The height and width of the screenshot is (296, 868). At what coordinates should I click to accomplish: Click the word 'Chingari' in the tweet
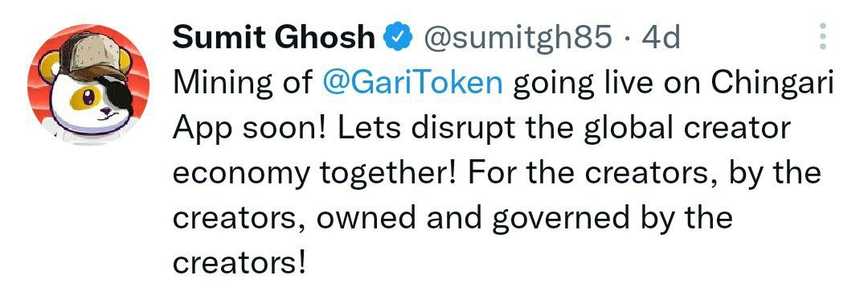point(772,84)
